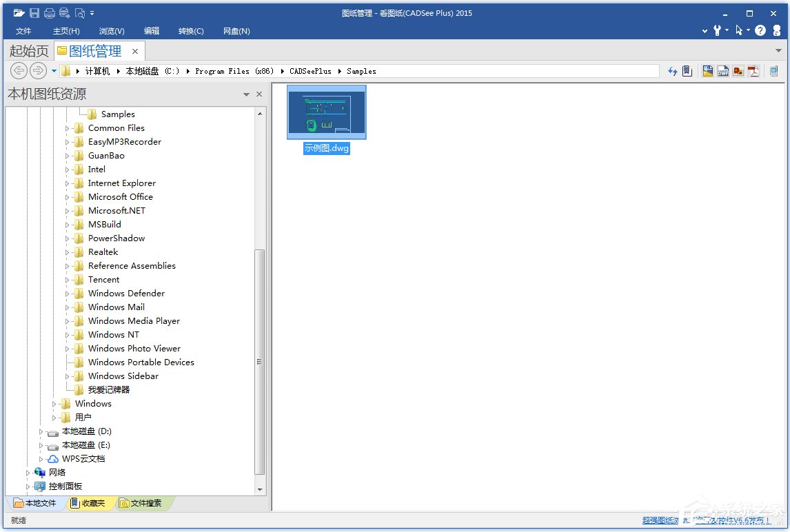Image resolution: width=790 pixels, height=532 pixels.
Task: Expand the Windows Media Player folder
Action: point(68,321)
